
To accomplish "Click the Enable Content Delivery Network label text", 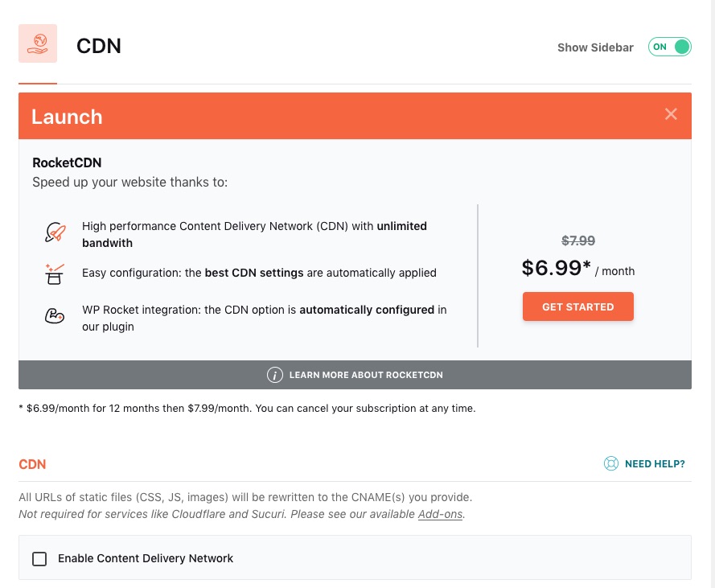I will pyautogui.click(x=146, y=558).
